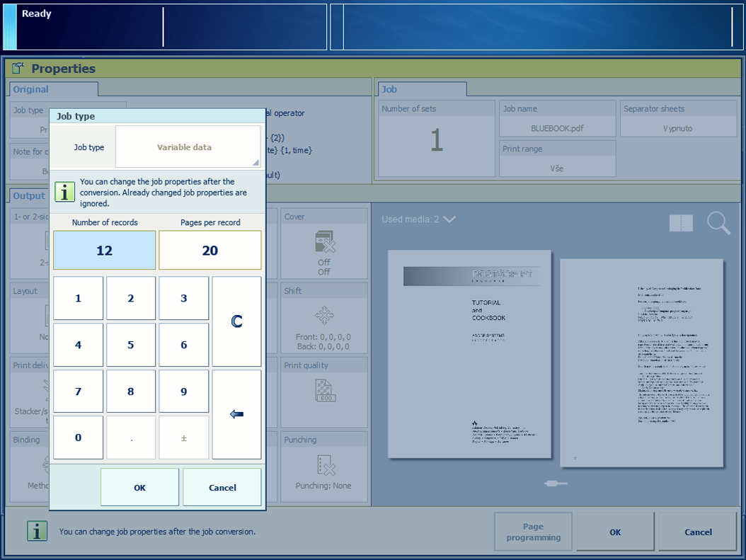Open the Print quality setting icon

tap(324, 391)
